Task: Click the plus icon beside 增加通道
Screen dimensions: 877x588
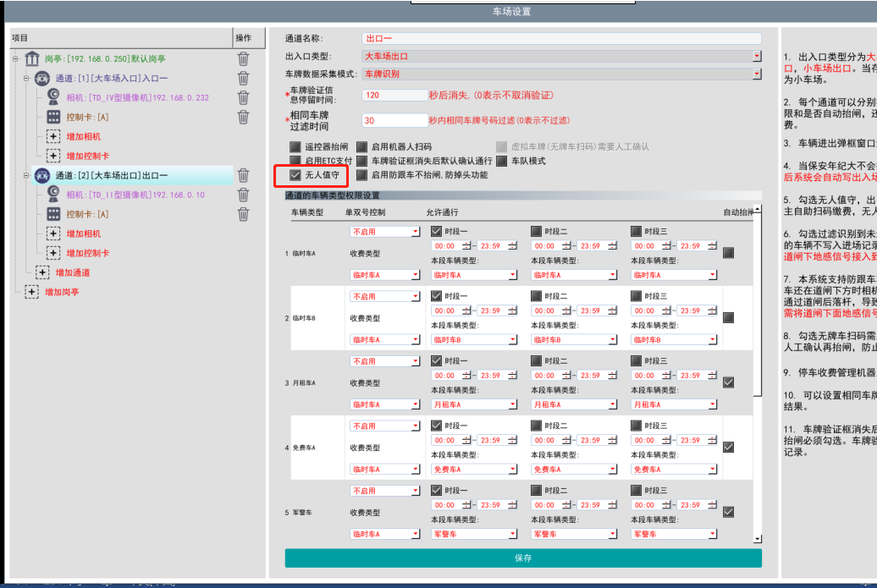Action: (x=42, y=272)
